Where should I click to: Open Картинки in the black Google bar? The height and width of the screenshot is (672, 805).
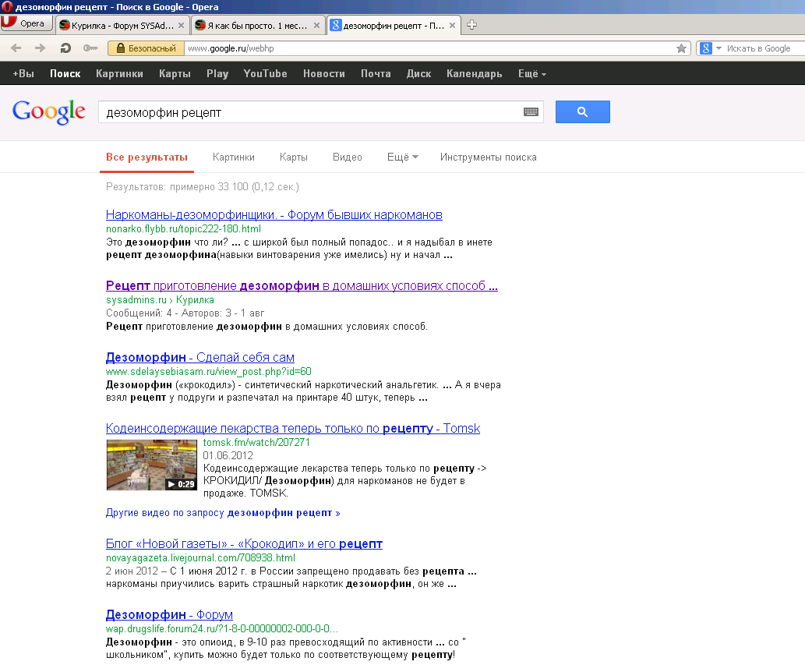(x=120, y=73)
